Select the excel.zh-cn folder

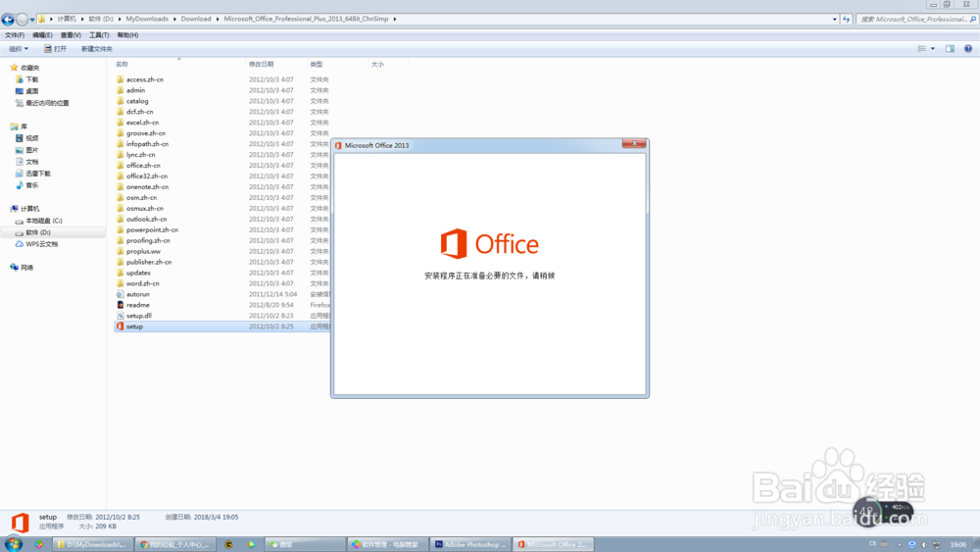142,123
